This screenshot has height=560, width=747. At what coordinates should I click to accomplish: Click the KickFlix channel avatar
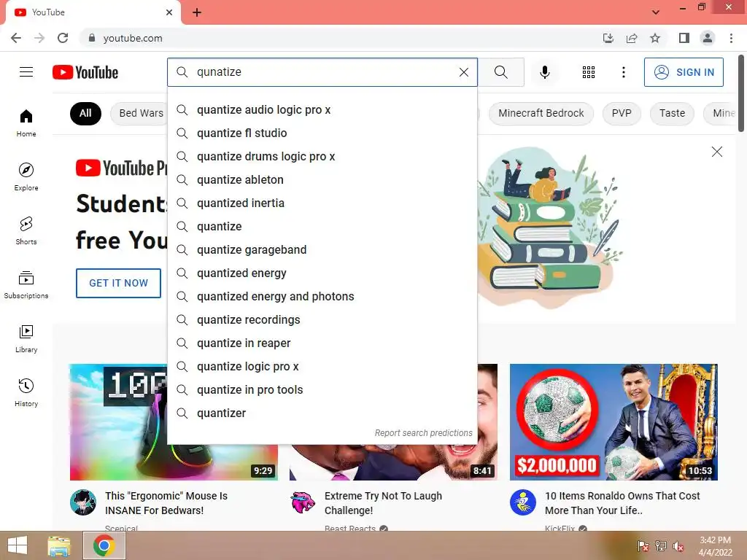tap(522, 502)
